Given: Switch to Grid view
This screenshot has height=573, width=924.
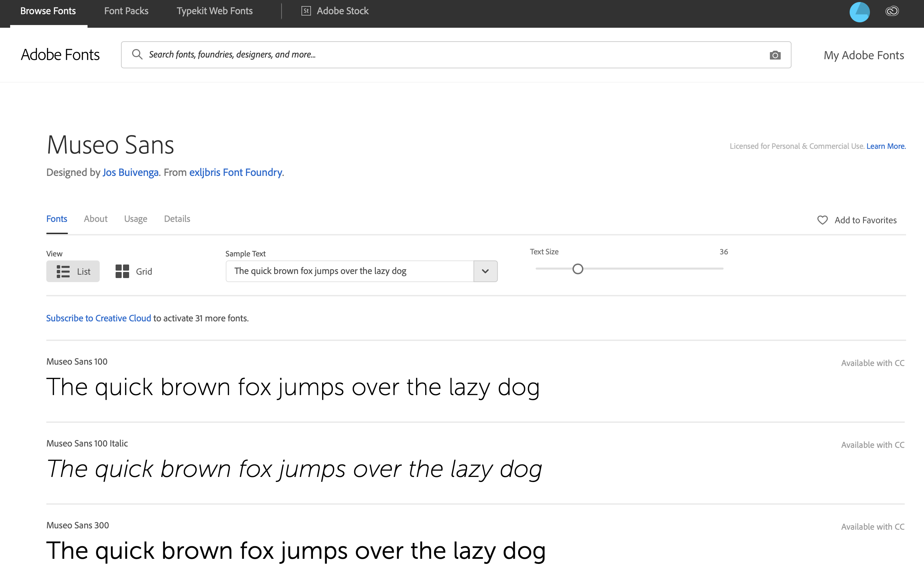Looking at the screenshot, I should tap(133, 271).
